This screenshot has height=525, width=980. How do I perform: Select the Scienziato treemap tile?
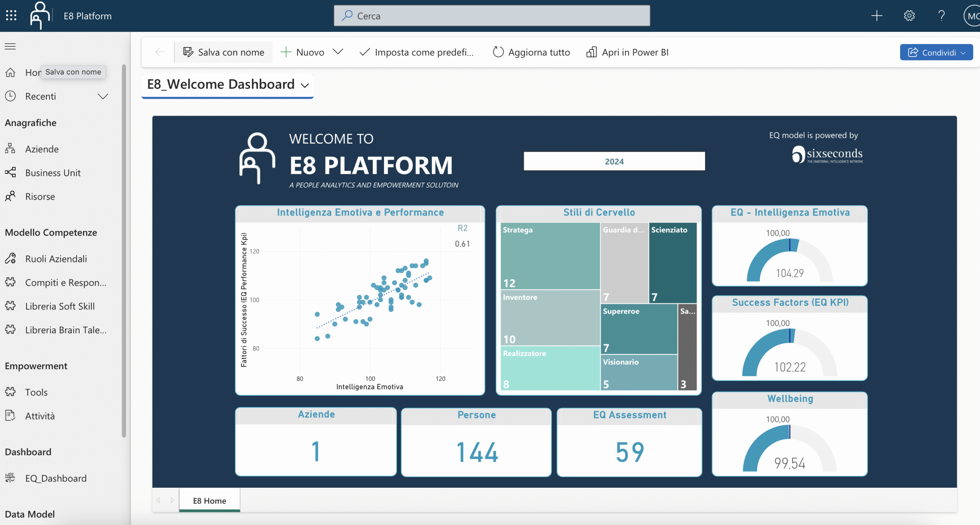click(x=673, y=263)
